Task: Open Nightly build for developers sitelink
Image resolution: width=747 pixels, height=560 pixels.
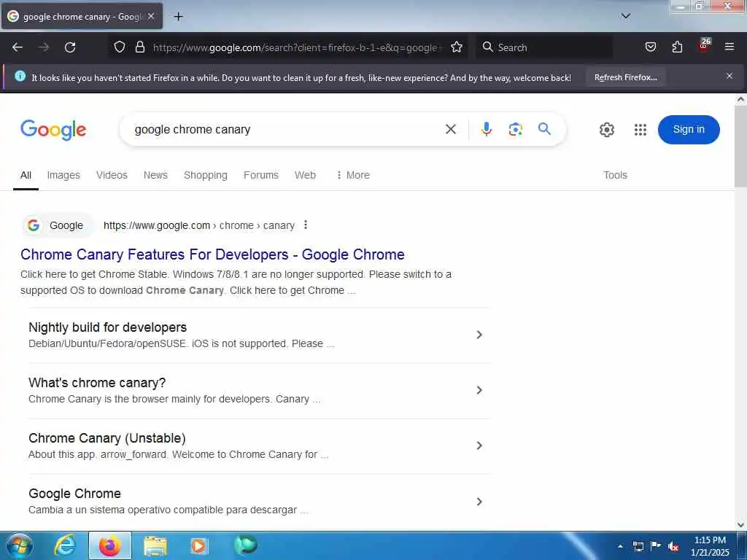Action: click(x=108, y=327)
